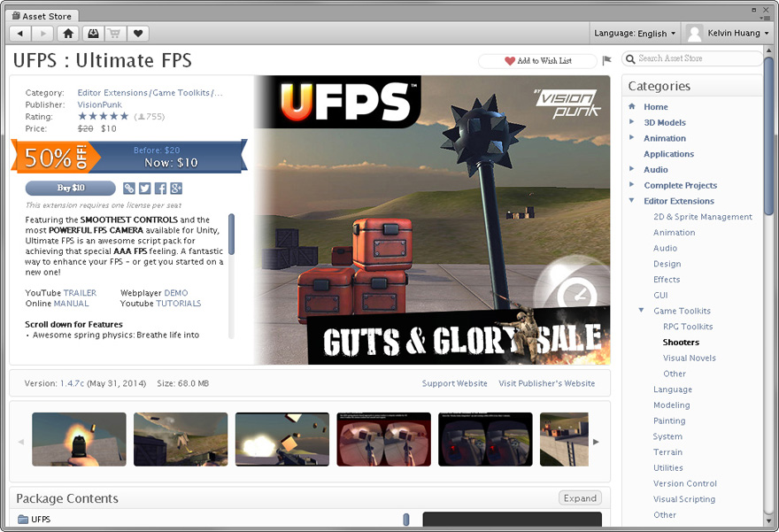Open the pistol firing screenshot thumbnail
The width and height of the screenshot is (779, 532).
[79, 439]
